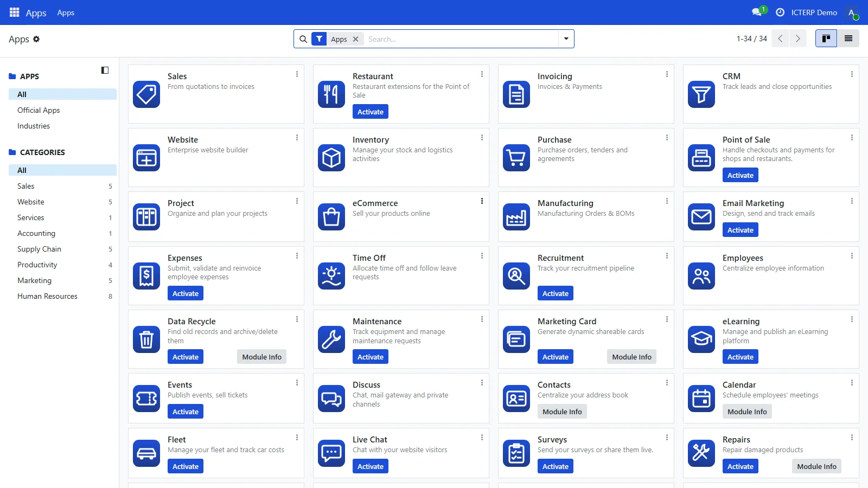Click the eLearning graduation cap icon
Image resolution: width=868 pixels, height=488 pixels.
[701, 339]
